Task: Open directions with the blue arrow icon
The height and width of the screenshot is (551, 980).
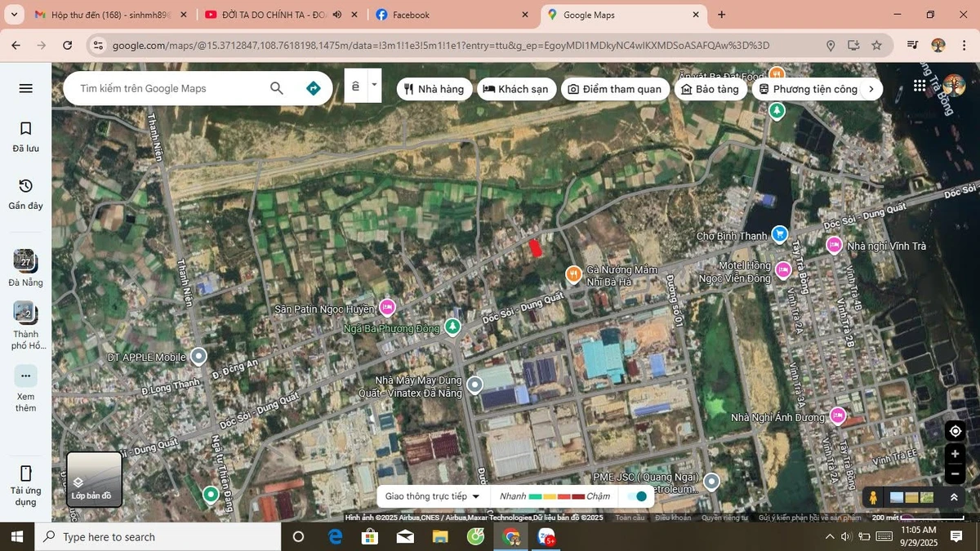Action: click(x=314, y=88)
